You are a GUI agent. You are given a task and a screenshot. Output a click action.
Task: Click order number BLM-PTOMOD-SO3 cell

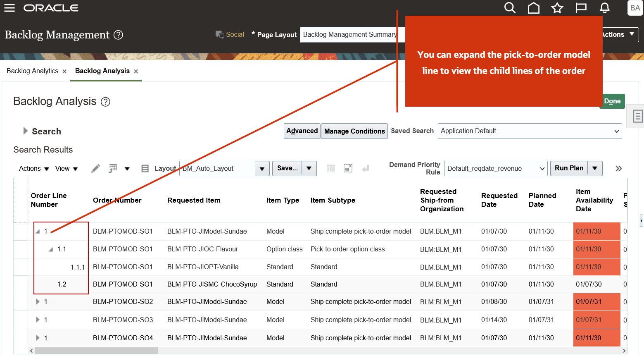tap(123, 320)
